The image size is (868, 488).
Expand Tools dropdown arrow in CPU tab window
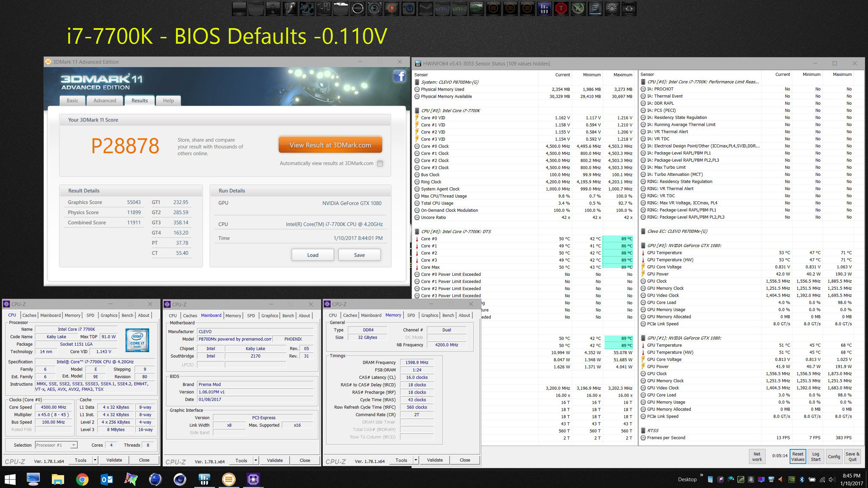[95, 460]
